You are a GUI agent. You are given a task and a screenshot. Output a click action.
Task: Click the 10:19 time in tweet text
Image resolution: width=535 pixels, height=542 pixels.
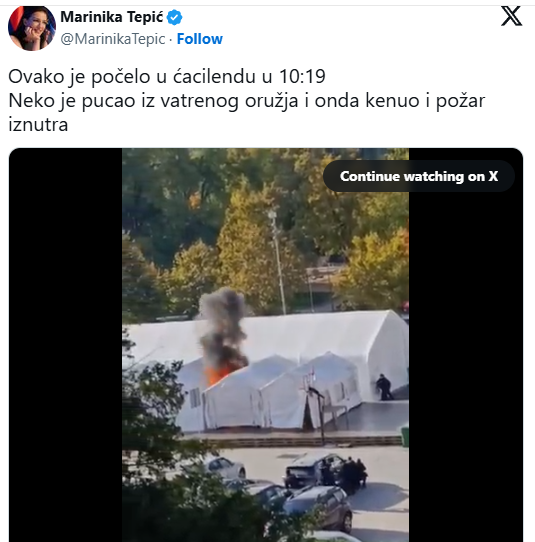(302, 76)
